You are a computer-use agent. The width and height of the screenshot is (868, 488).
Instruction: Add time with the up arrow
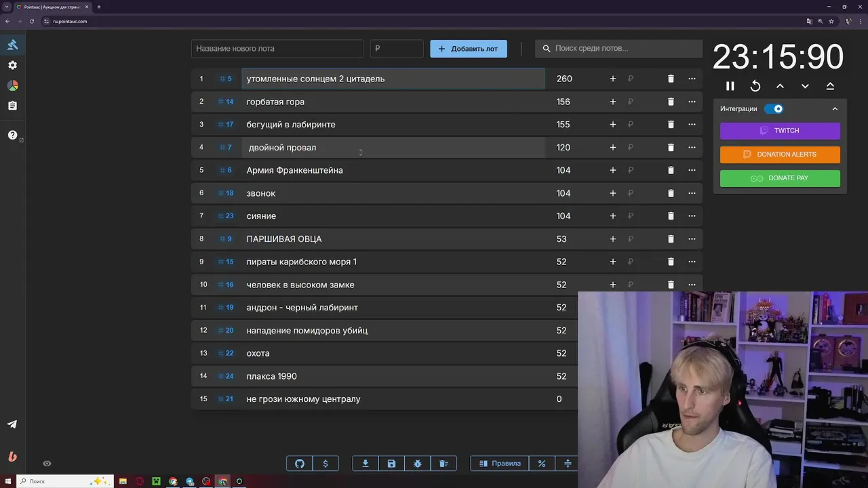point(780,86)
